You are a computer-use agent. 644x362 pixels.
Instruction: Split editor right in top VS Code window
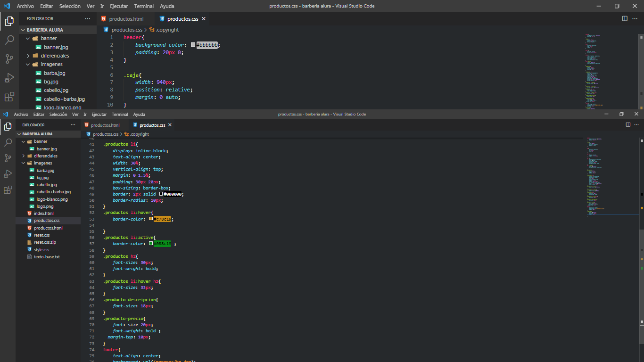point(625,19)
